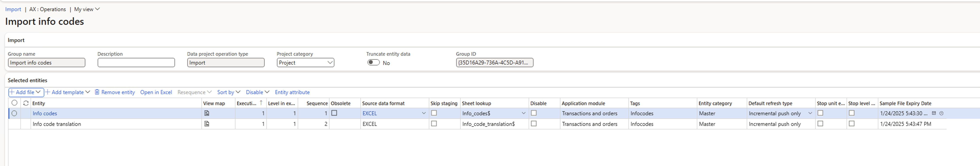Toggle Truncate entity data switch

coord(373,62)
